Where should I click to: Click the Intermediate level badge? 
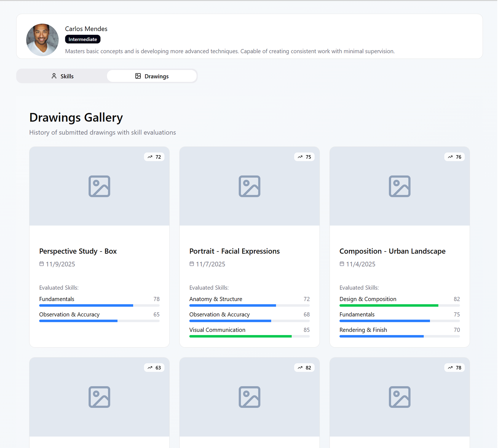point(83,39)
